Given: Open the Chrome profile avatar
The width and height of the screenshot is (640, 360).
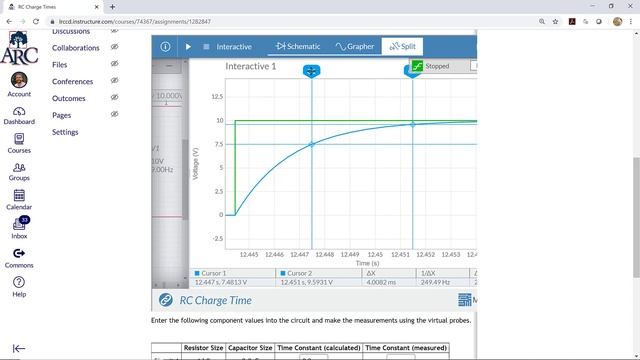Looking at the screenshot, I should [x=617, y=21].
